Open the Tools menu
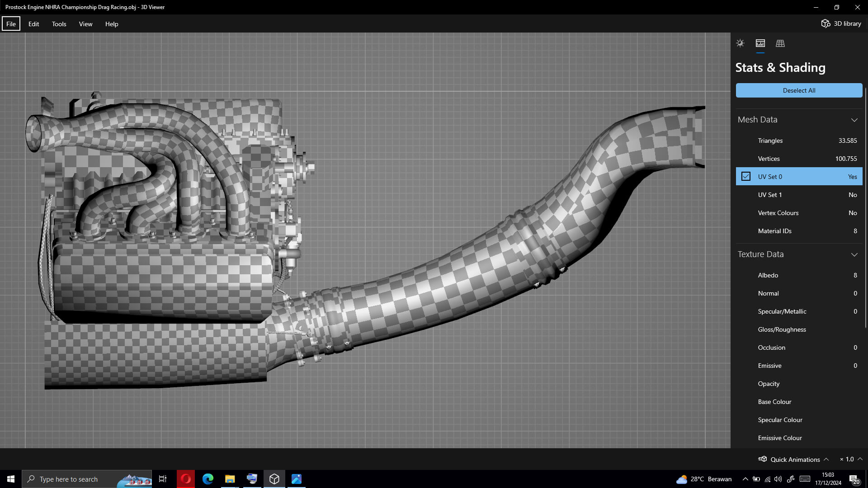 click(x=59, y=24)
